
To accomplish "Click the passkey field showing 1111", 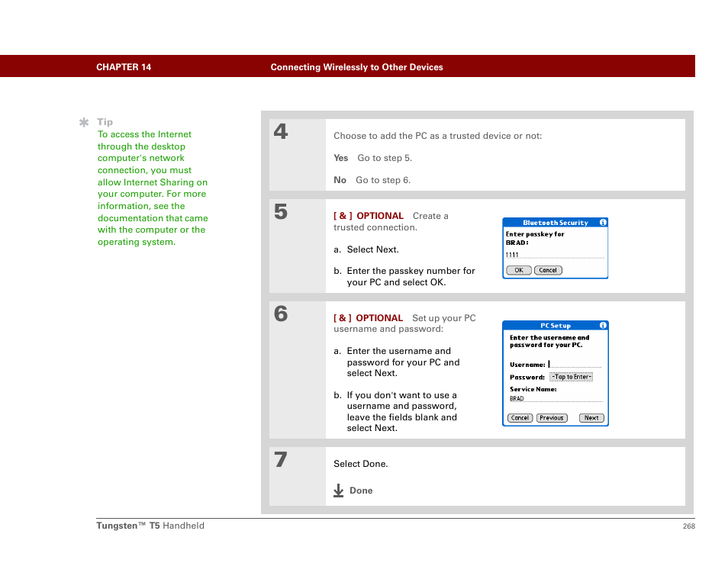I will tap(555, 255).
